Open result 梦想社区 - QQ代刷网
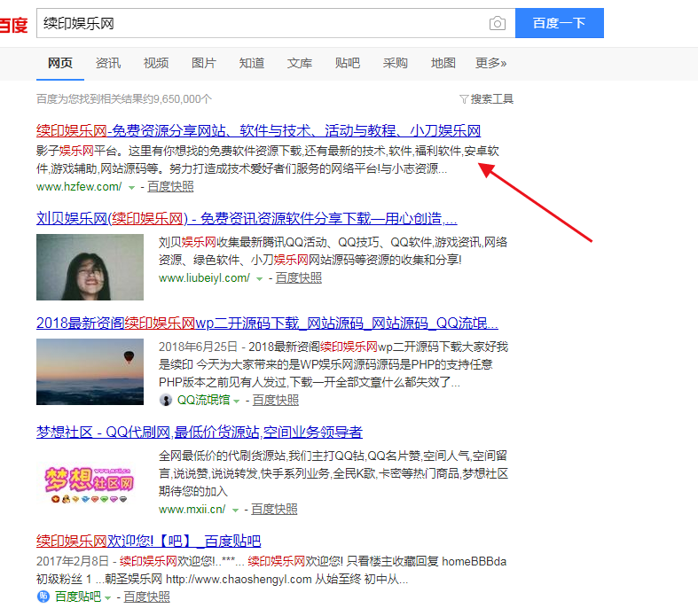This screenshot has width=698, height=616. coord(200,432)
